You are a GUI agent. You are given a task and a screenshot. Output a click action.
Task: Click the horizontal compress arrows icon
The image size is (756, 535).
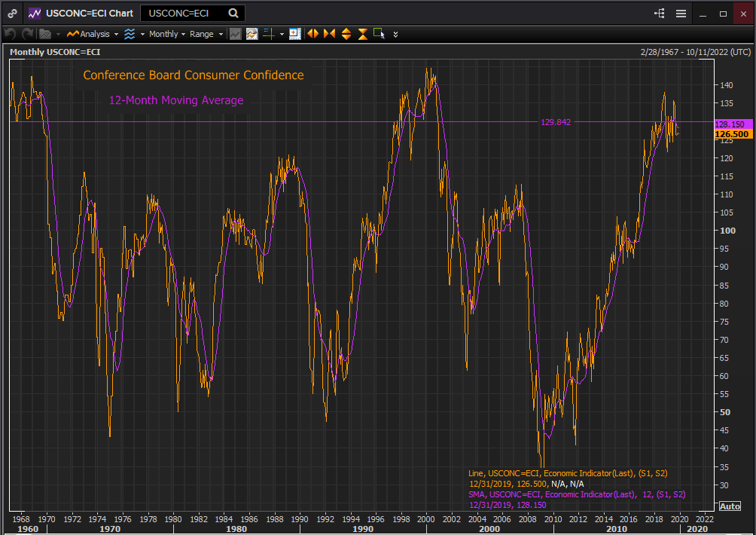(329, 34)
